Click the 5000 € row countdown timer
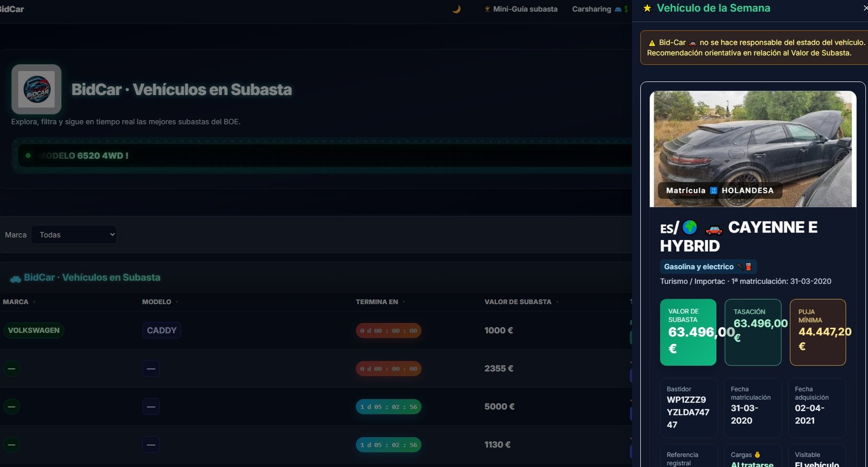868x467 pixels. (x=388, y=407)
